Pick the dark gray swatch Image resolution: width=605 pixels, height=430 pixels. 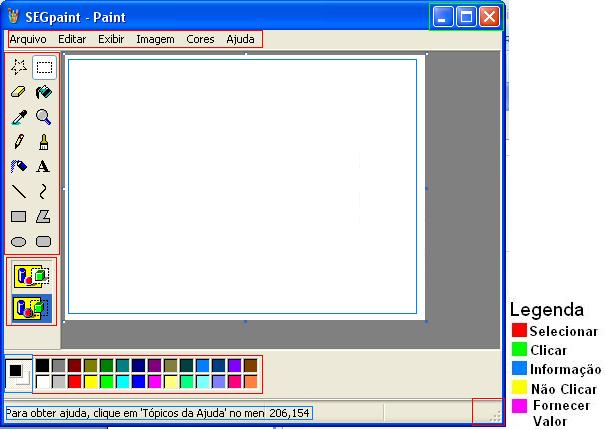coord(59,366)
